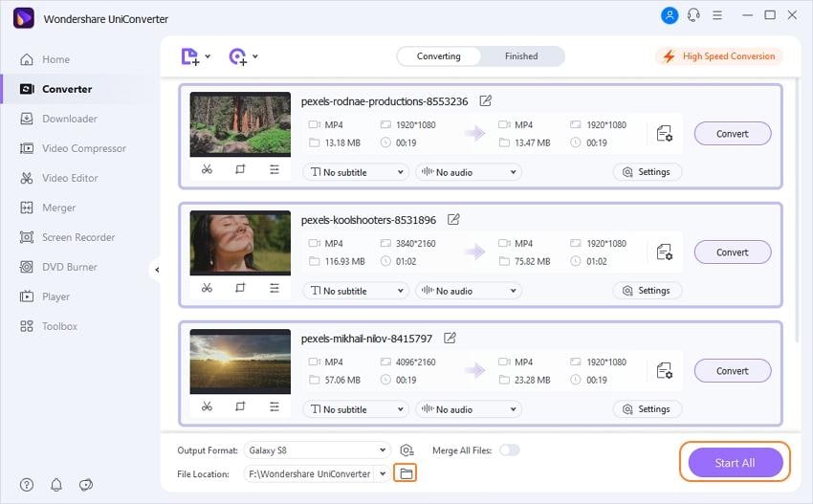Open Player in the sidebar
This screenshot has height=504, width=813.
coord(45,296)
